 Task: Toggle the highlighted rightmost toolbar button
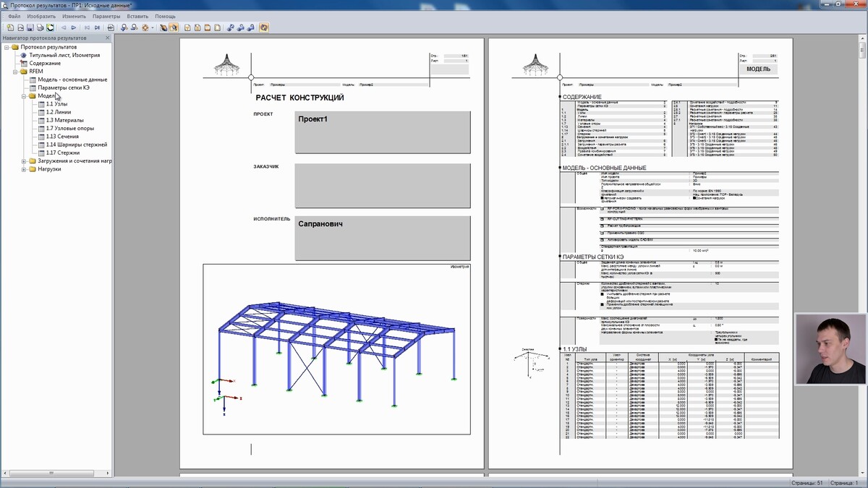tap(264, 27)
